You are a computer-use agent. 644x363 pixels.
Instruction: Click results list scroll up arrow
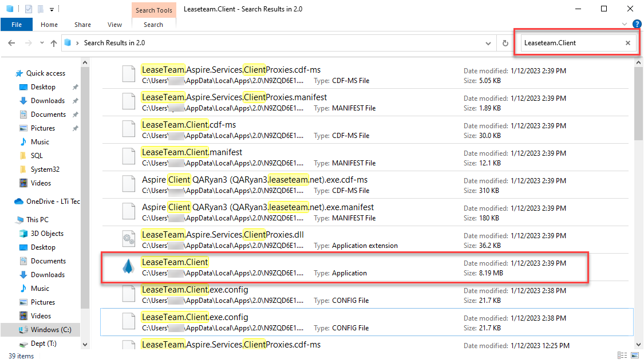pos(638,63)
